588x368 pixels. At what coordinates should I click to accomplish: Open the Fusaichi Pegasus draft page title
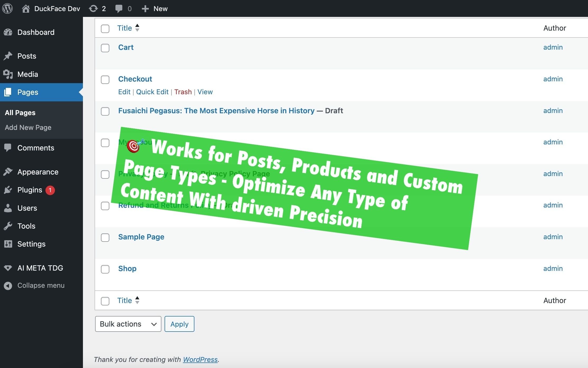pos(216,111)
